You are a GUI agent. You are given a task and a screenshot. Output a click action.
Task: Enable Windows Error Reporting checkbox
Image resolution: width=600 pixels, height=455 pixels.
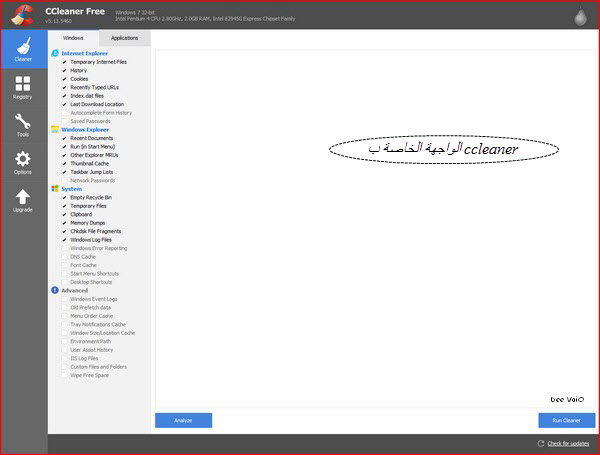pos(64,248)
